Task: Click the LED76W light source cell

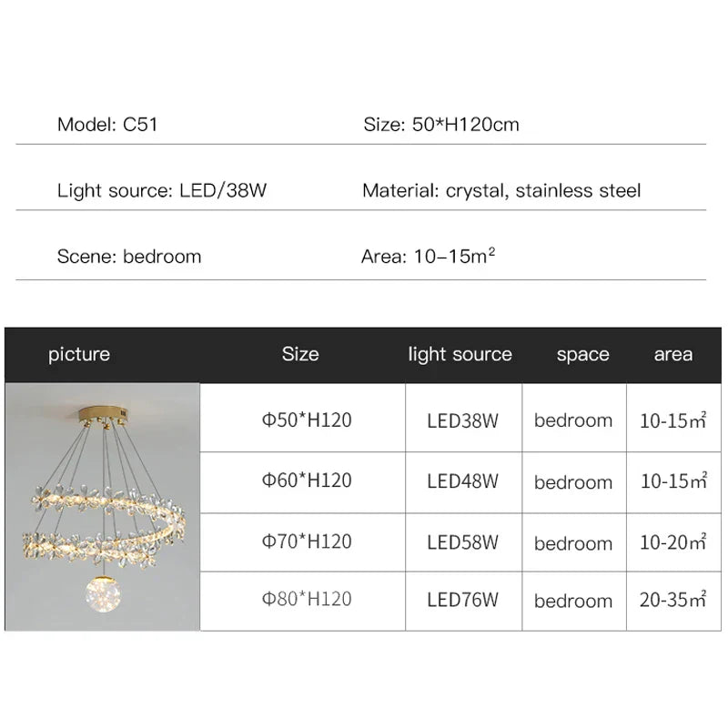Action: click(x=462, y=601)
